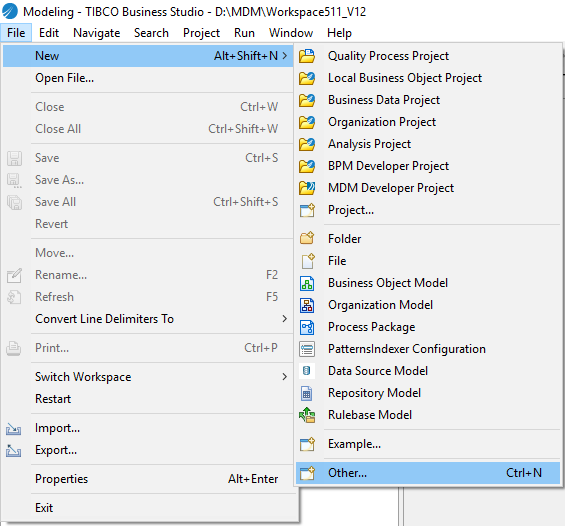This screenshot has height=526, width=565.
Task: Open the Run menu
Action: 244,33
